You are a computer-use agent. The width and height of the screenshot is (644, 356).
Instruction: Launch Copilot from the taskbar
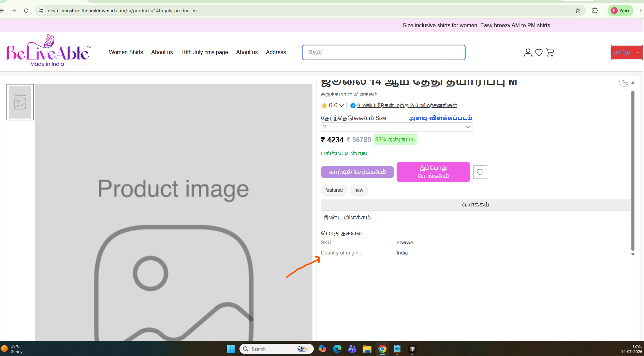tap(322, 349)
